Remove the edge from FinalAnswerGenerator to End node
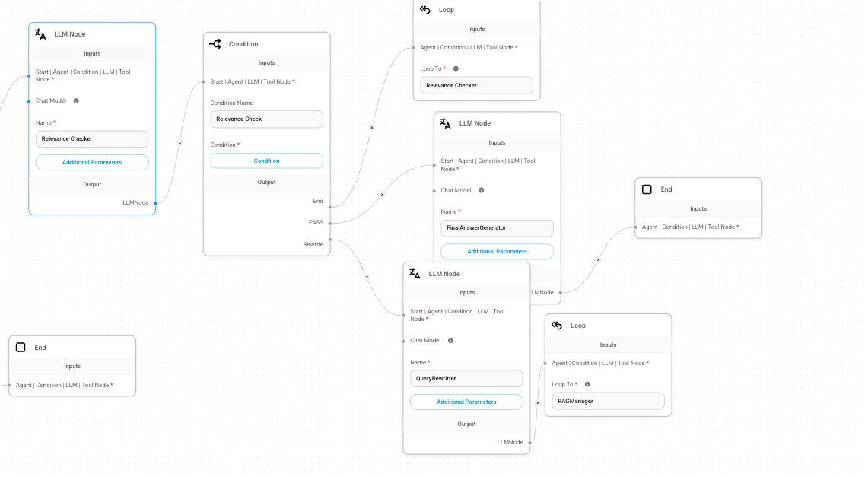Screen dimensions: 868x477 [598, 260]
